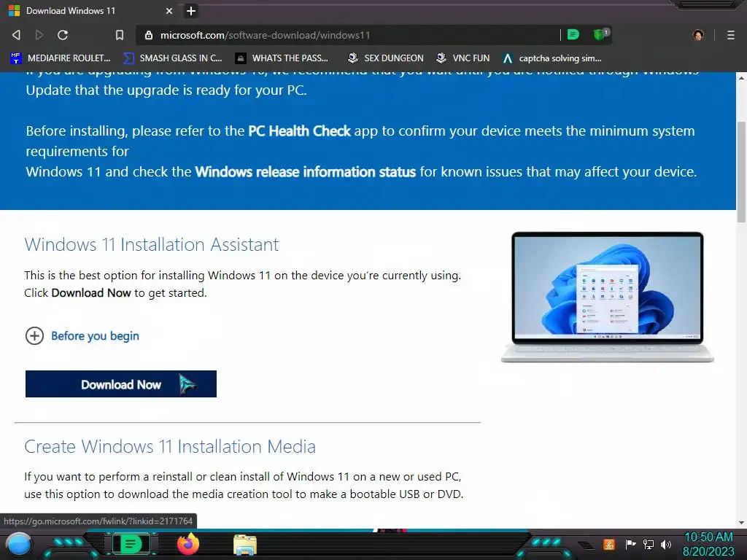This screenshot has width=747, height=560.
Task: Open captcha solving sim... bookmark
Action: pyautogui.click(x=552, y=58)
